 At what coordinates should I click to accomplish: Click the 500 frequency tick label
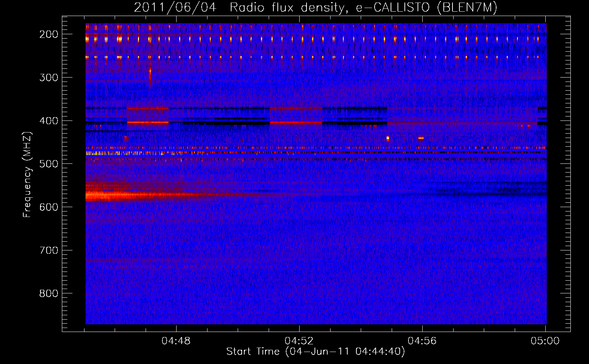pyautogui.click(x=49, y=164)
